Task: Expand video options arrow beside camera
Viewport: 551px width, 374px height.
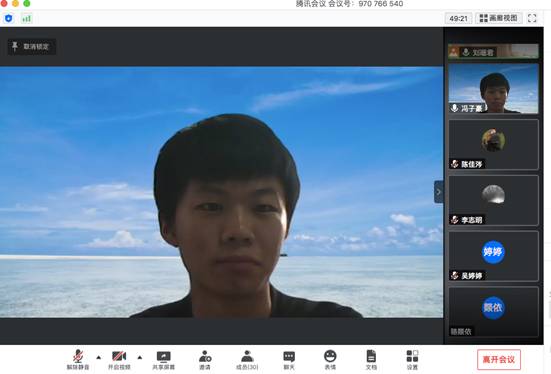Action: (140, 357)
